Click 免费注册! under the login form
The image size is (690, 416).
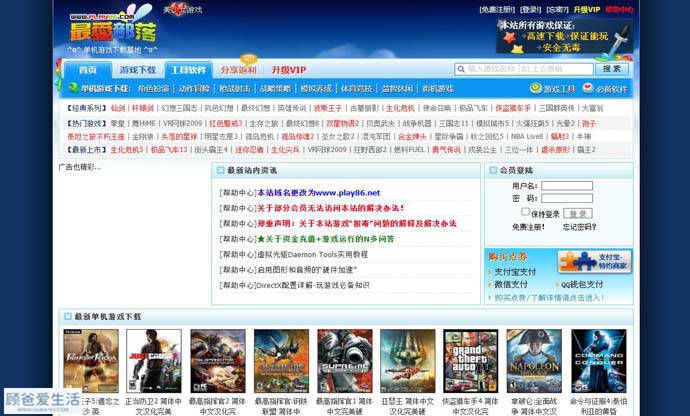tap(528, 227)
